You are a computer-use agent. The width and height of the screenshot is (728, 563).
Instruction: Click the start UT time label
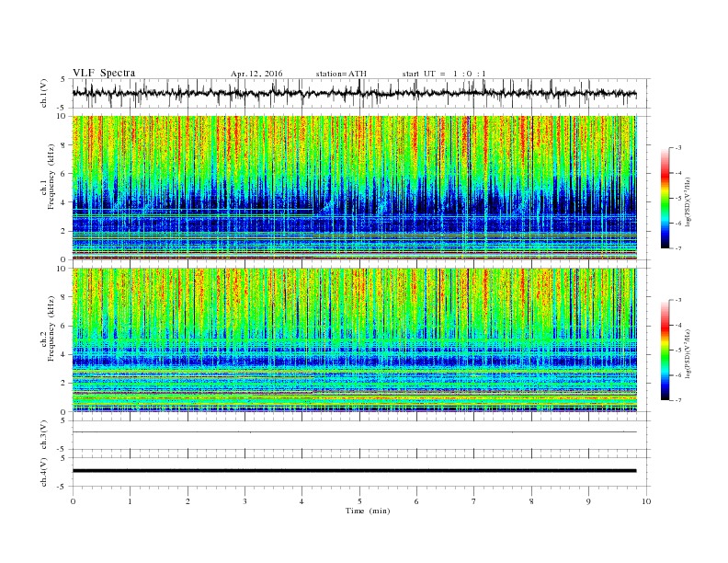pos(444,74)
